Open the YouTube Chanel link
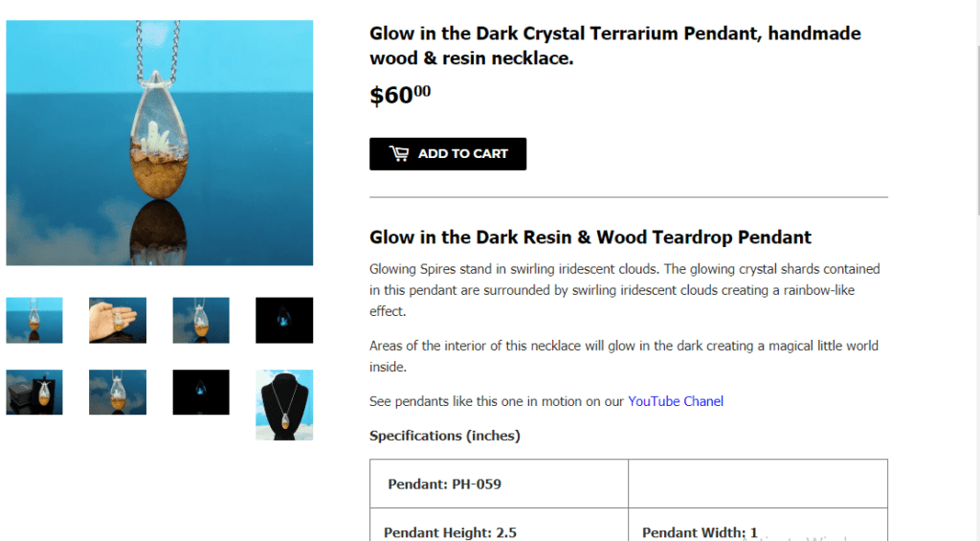 [675, 401]
